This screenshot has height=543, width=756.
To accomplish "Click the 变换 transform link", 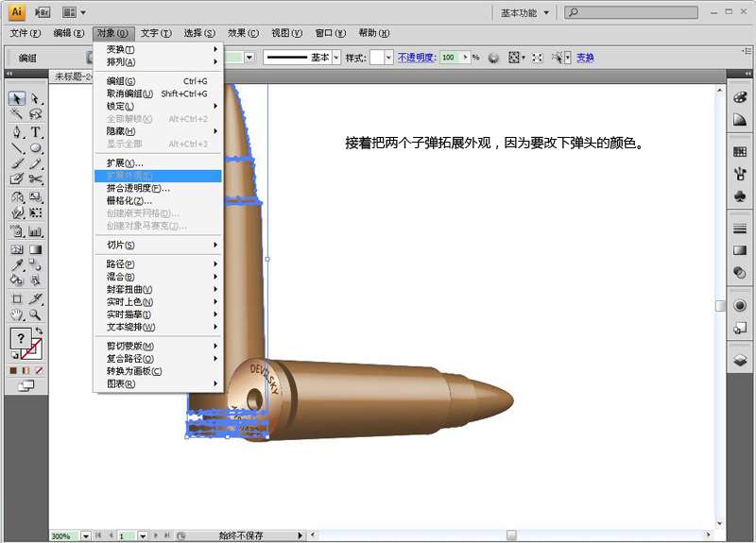I will click(585, 58).
